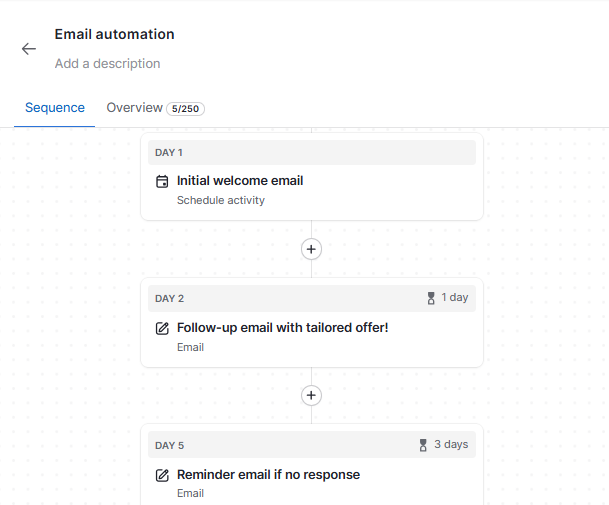609x505 pixels.
Task: Add a step after Day 1 with plus
Action: [x=311, y=249]
